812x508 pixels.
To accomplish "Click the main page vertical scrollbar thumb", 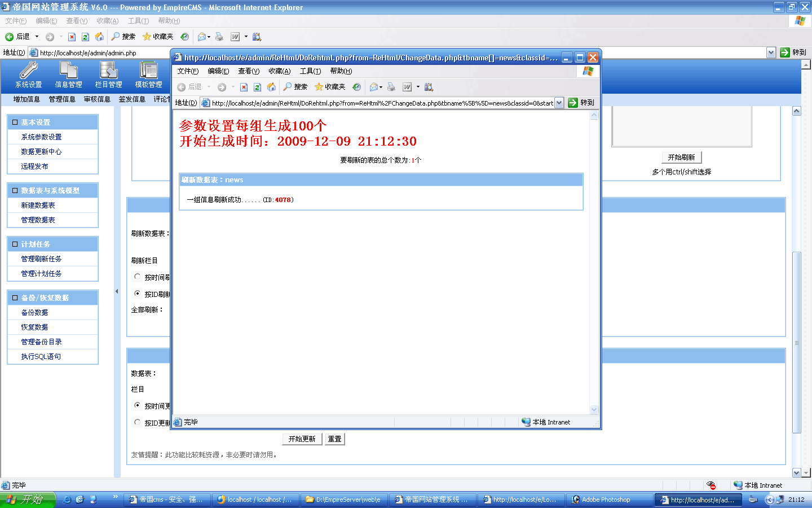I will pyautogui.click(x=796, y=341).
